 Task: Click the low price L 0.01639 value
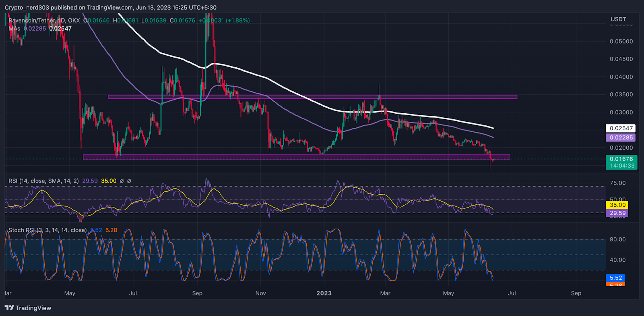(x=154, y=20)
